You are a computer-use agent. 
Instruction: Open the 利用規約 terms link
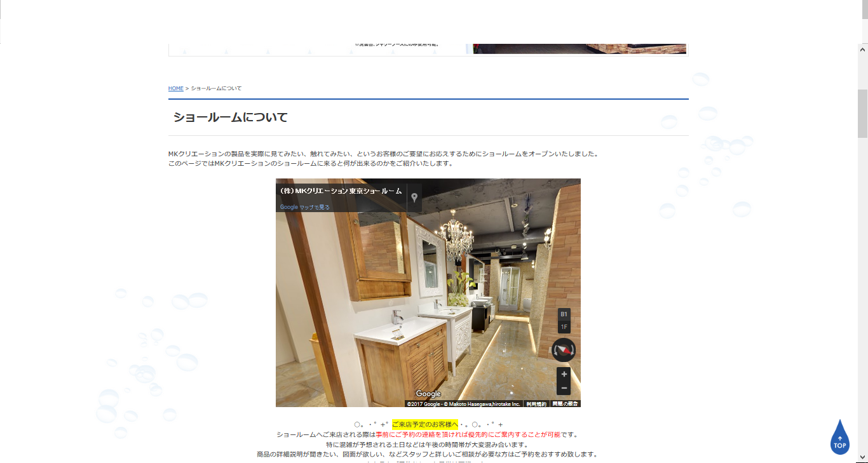click(536, 404)
